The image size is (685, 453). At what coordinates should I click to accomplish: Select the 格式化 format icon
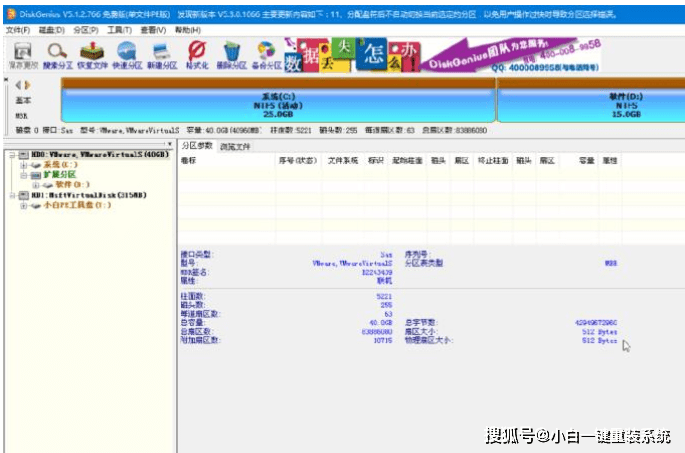pyautogui.click(x=197, y=55)
